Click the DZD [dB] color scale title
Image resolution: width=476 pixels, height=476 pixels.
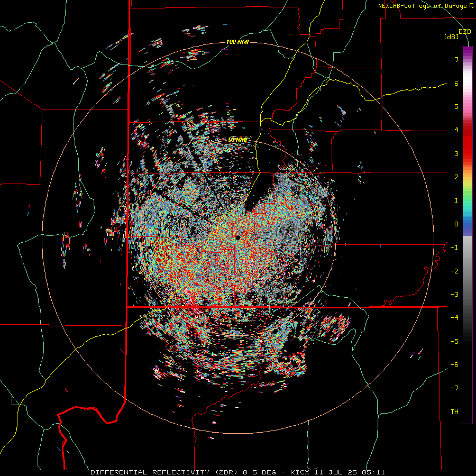click(458, 34)
